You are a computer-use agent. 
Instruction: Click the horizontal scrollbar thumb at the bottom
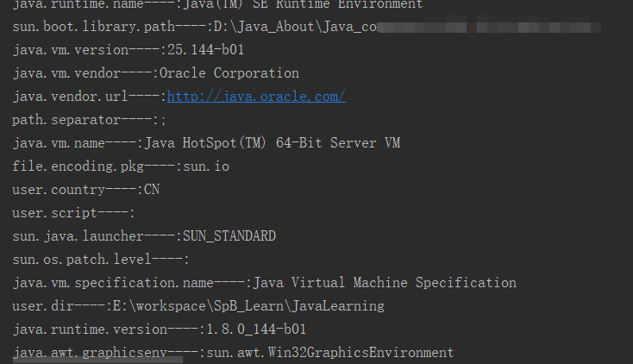point(97,361)
